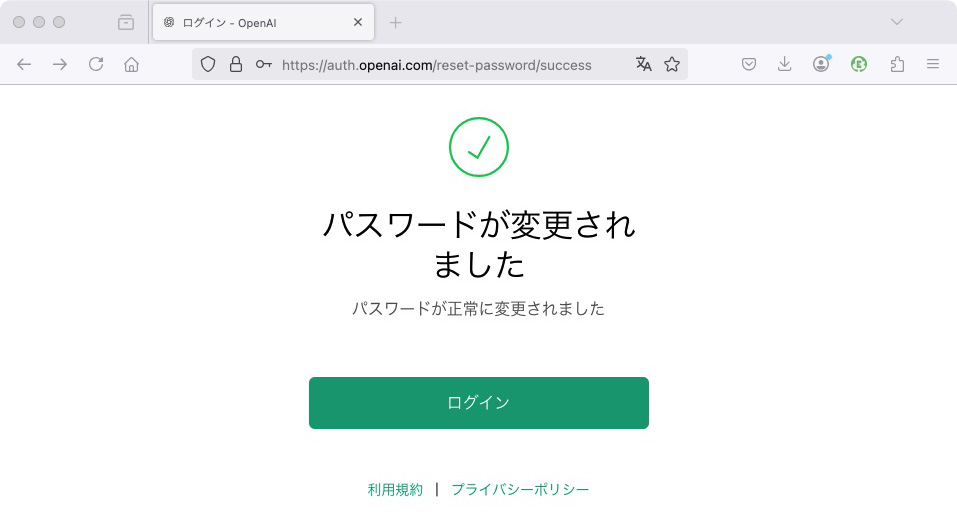Bookmark this page with the star icon
This screenshot has height=518, width=957.
(672, 64)
